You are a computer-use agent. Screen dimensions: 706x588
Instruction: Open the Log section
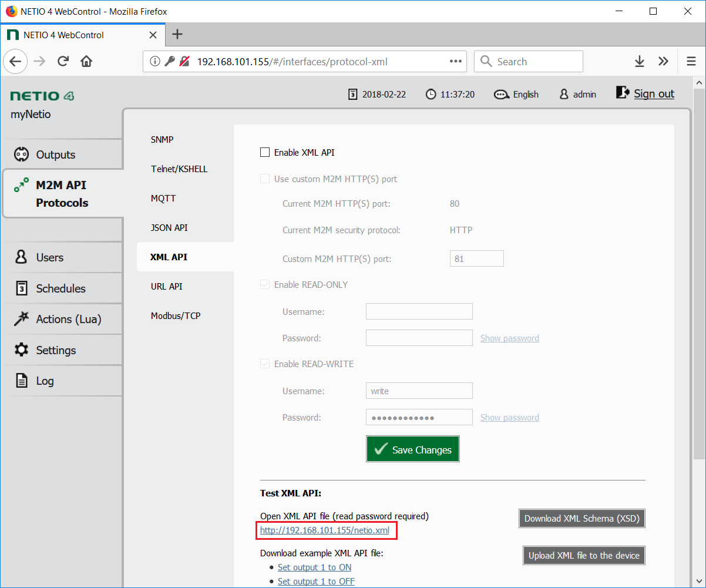click(x=62, y=381)
